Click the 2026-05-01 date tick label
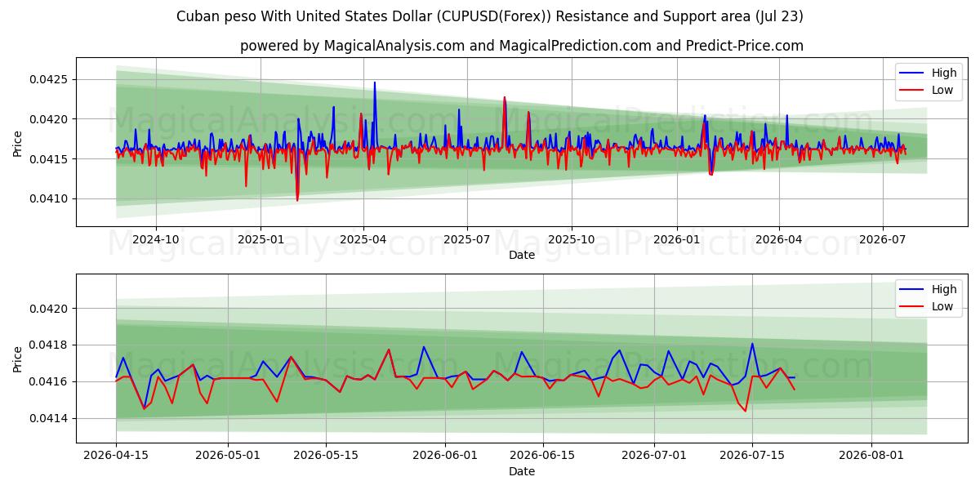The image size is (980, 490). 228,457
